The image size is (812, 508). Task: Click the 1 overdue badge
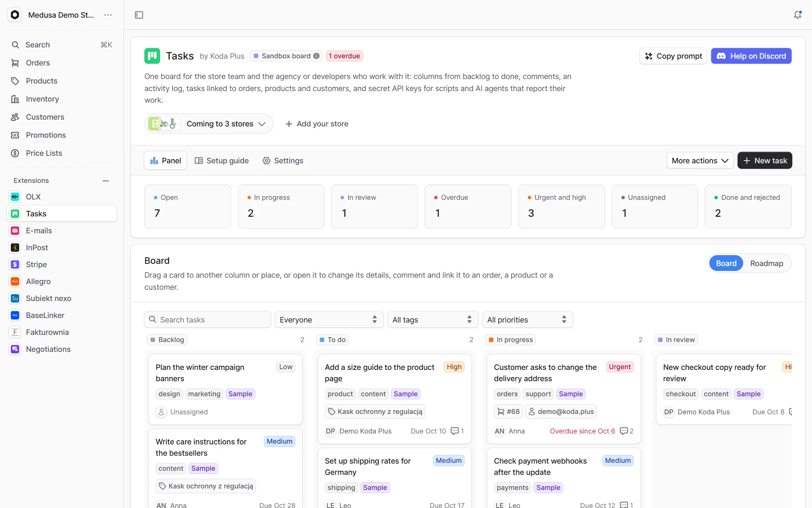point(344,56)
